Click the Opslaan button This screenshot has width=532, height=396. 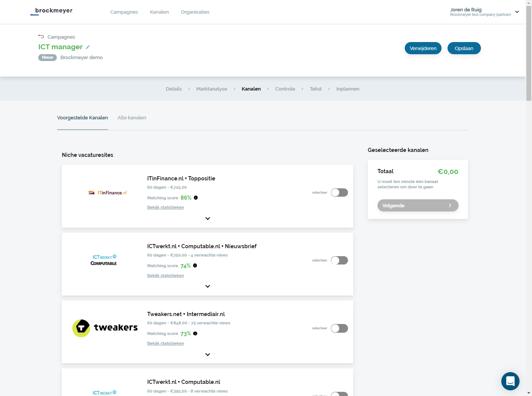click(464, 48)
